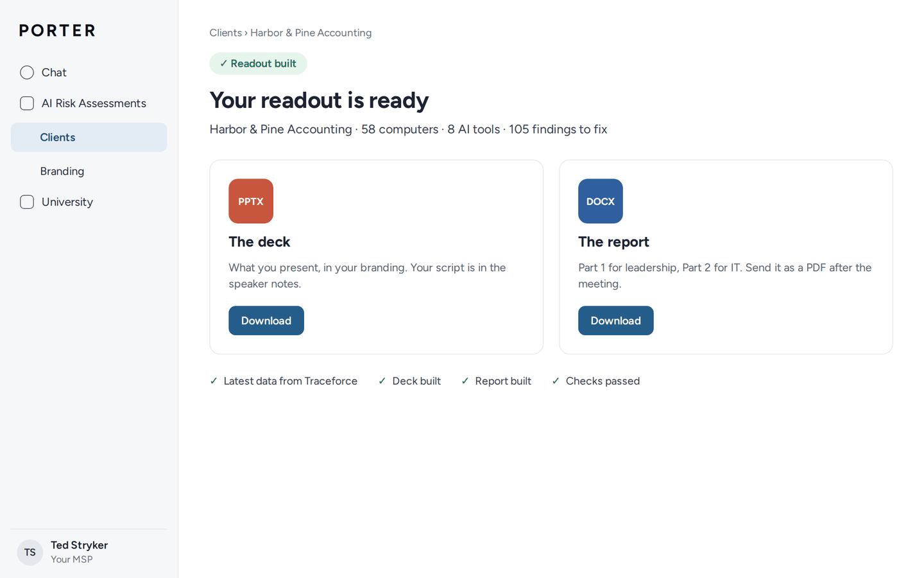Click the AI Risk Assessments square icon

pyautogui.click(x=27, y=103)
